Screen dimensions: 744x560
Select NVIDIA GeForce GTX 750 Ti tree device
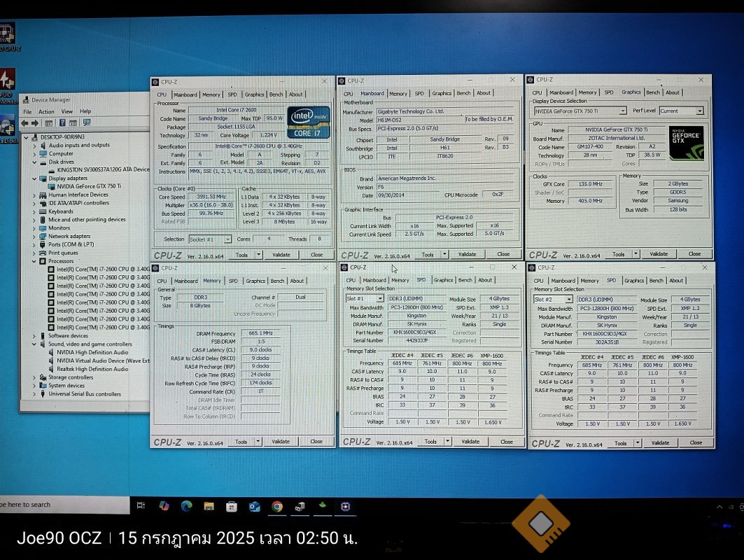(x=89, y=186)
